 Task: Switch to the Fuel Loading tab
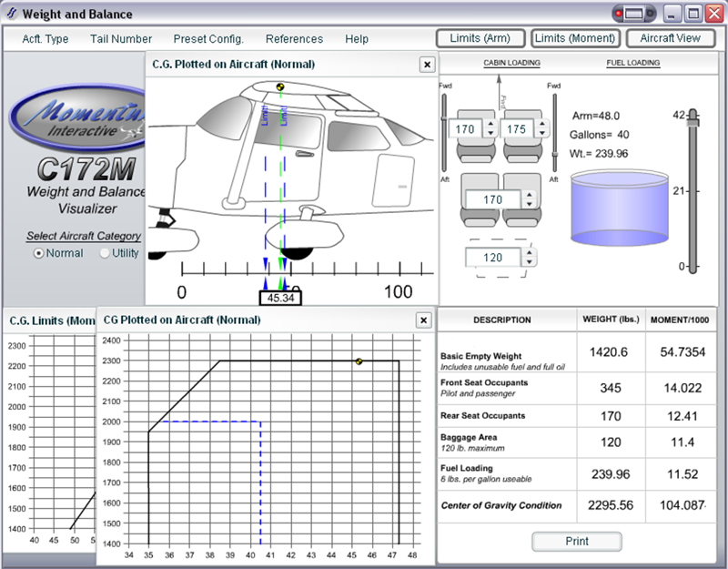click(632, 63)
